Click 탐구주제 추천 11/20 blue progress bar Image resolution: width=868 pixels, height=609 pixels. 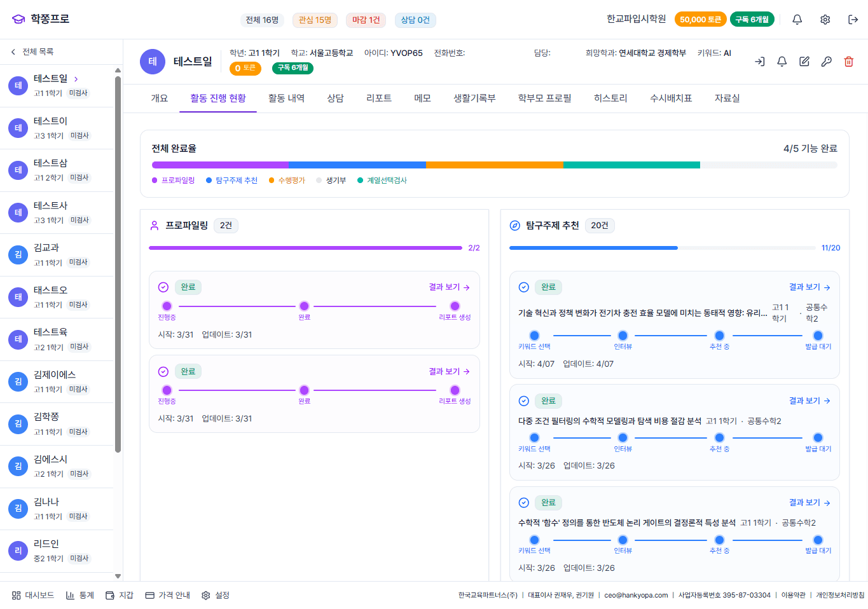coord(662,248)
